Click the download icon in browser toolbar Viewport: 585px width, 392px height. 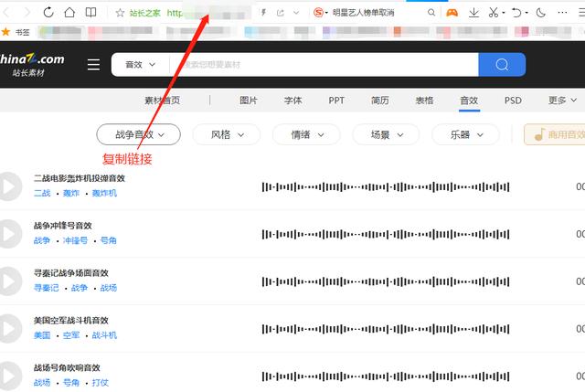pos(473,13)
